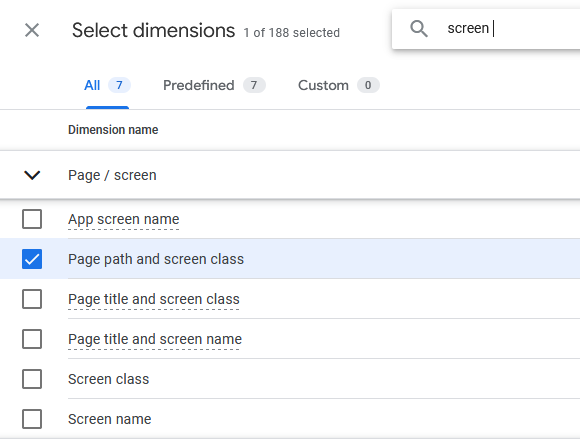580x444 pixels.
Task: Click the search magnifier icon
Action: [419, 28]
